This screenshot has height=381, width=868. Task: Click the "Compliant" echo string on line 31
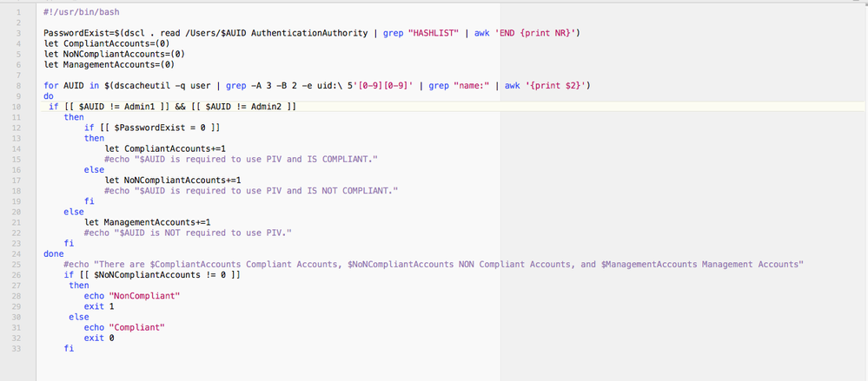(136, 327)
